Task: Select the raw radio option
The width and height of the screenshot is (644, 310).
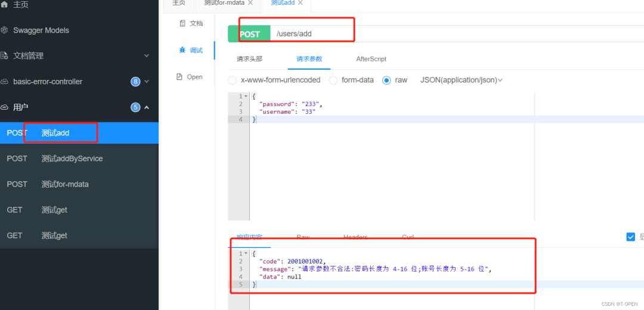Action: coord(386,80)
